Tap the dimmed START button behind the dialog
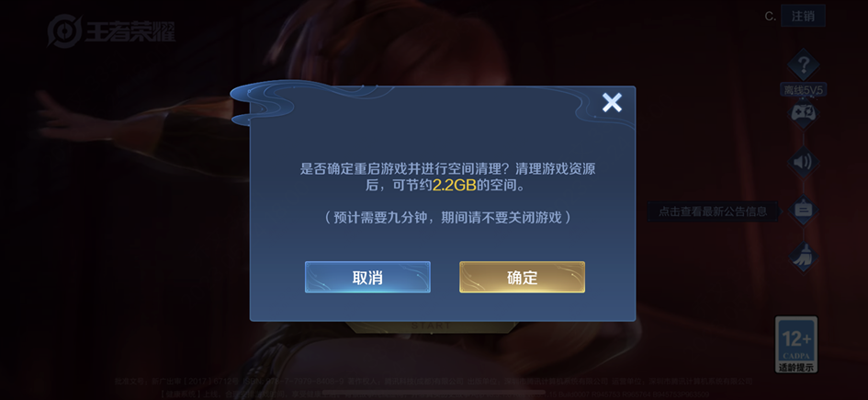Screen dimensions: 868x400 (430, 326)
